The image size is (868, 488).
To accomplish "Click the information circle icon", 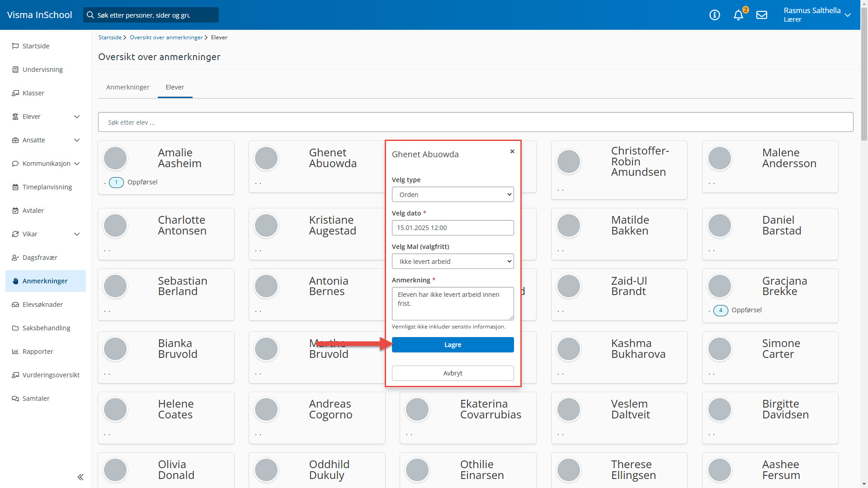I will coord(715,15).
